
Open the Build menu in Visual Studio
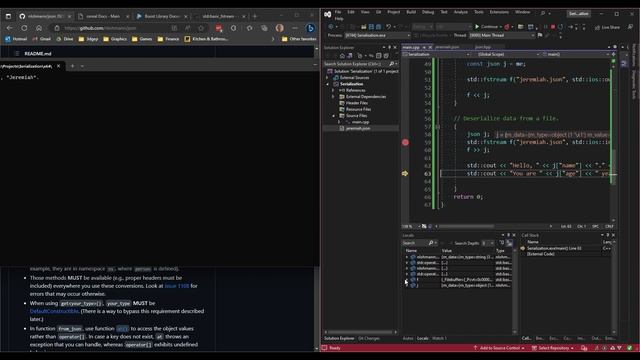tap(411, 12)
